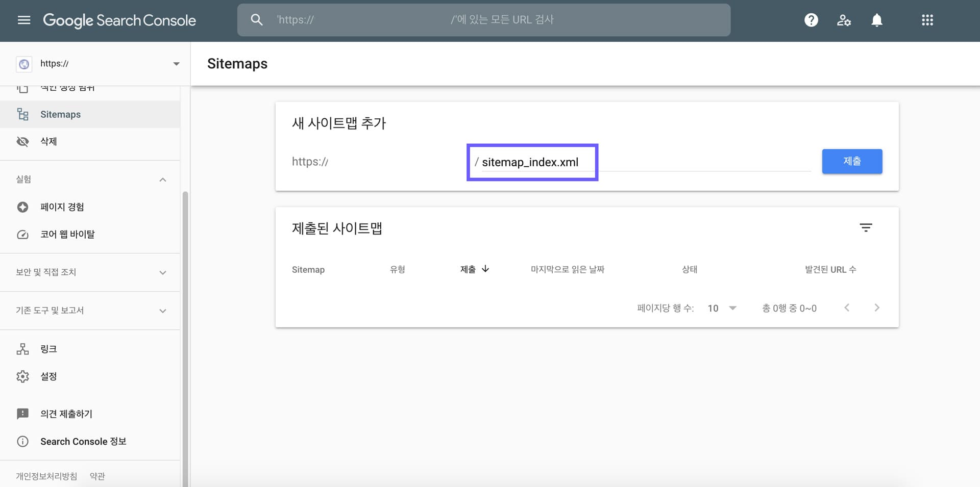Select the 링크 sidebar icon
The image size is (980, 487).
point(22,349)
